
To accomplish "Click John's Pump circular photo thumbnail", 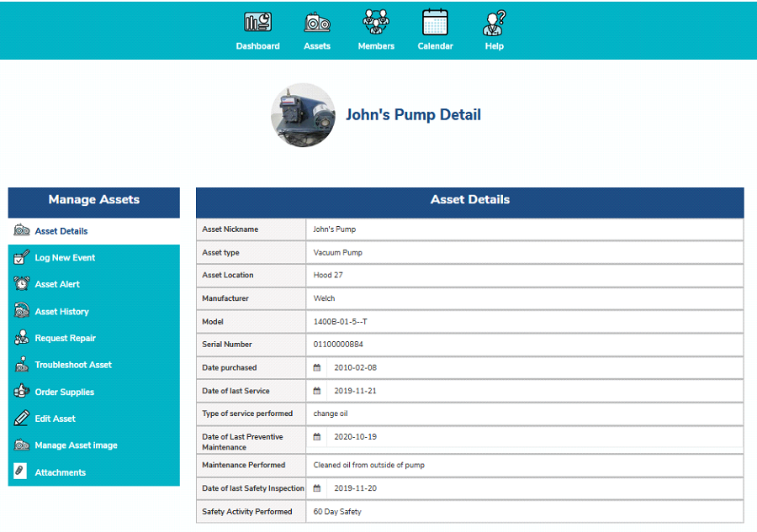I will [x=303, y=115].
